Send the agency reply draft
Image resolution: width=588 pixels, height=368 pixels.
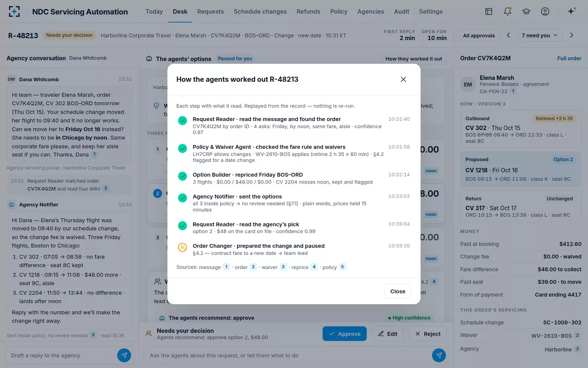[x=124, y=355]
